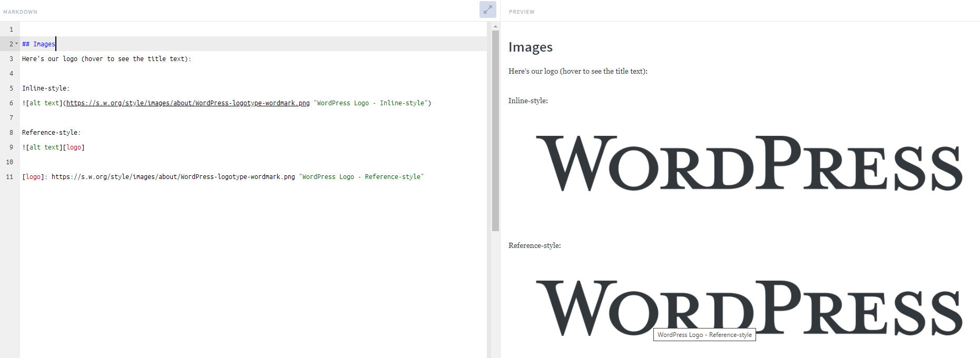
Task: Click 'Reference-style:' text in the preview
Action: click(535, 245)
